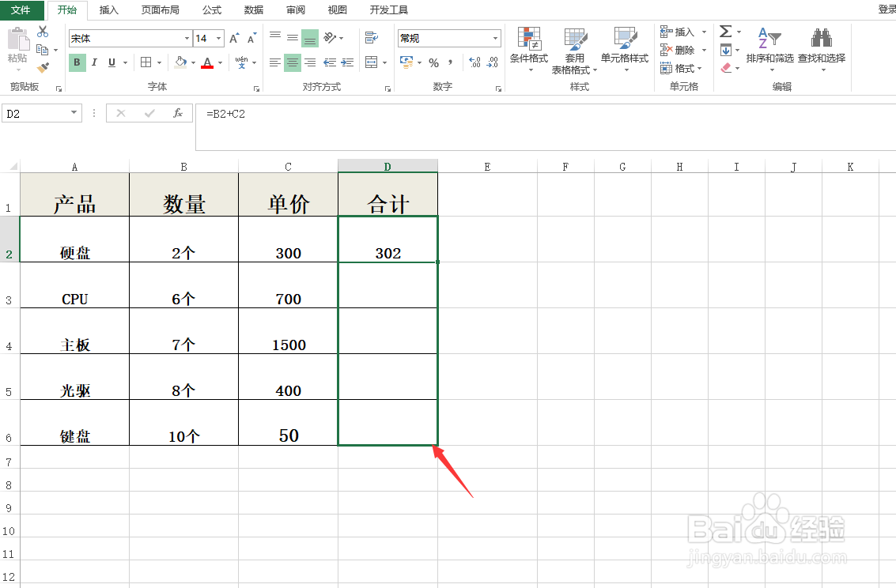Click the 格式 Format cells button
This screenshot has width=896, height=588.
pyautogui.click(x=681, y=69)
